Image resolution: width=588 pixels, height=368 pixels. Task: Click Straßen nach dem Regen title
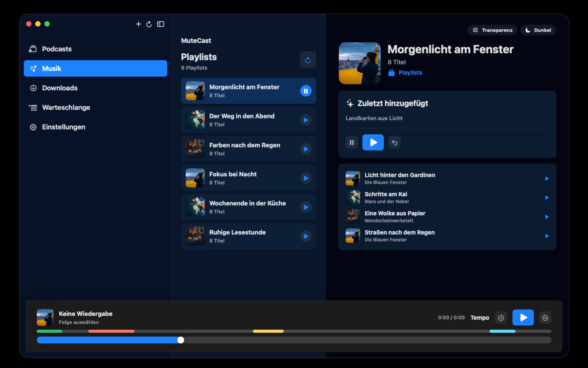[399, 232]
